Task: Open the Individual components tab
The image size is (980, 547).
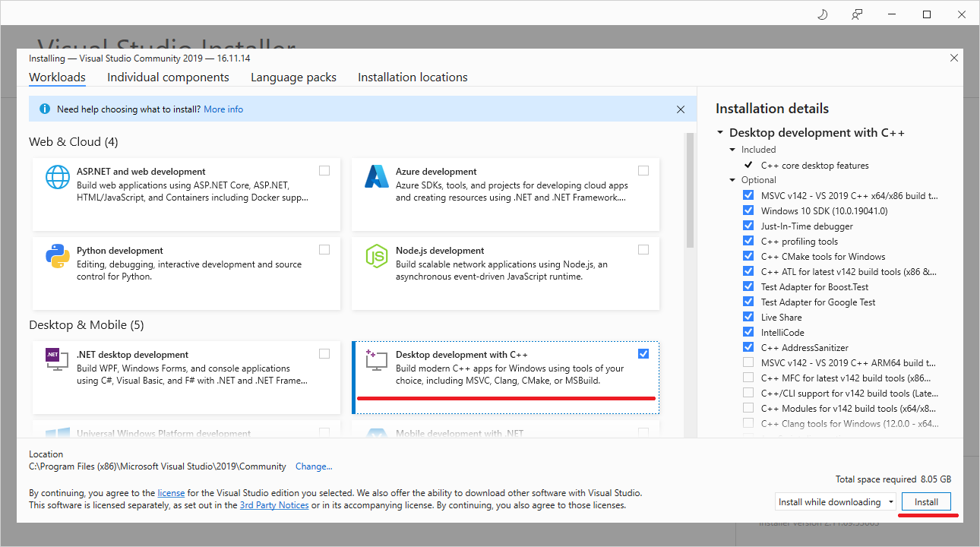Action: coord(168,77)
